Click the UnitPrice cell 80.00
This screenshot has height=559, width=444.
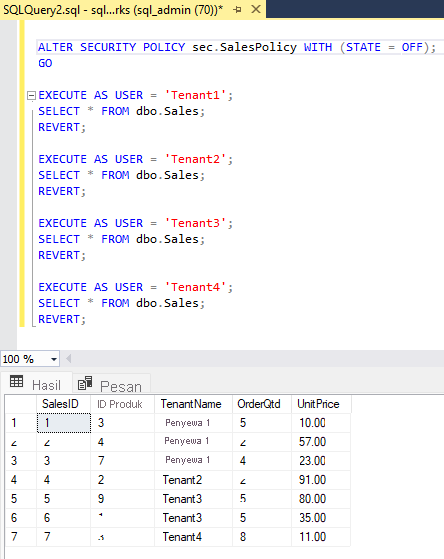coord(321,499)
